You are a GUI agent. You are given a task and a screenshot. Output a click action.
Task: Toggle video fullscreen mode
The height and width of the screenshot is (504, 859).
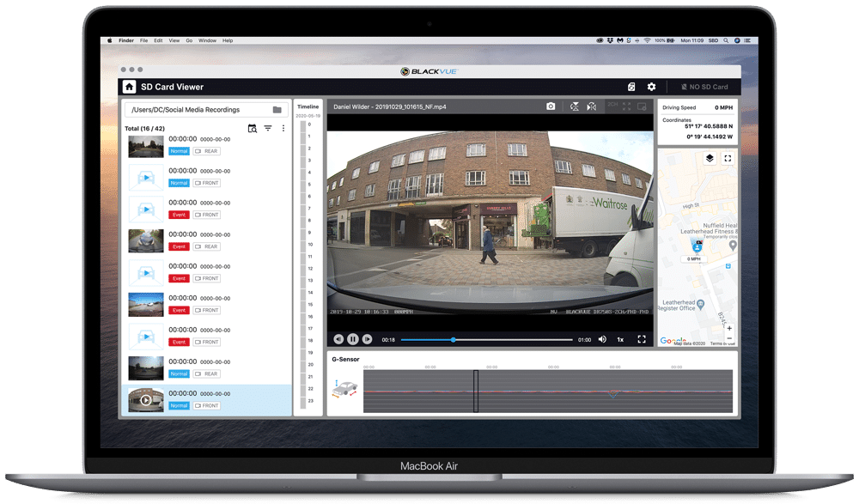[x=642, y=338]
